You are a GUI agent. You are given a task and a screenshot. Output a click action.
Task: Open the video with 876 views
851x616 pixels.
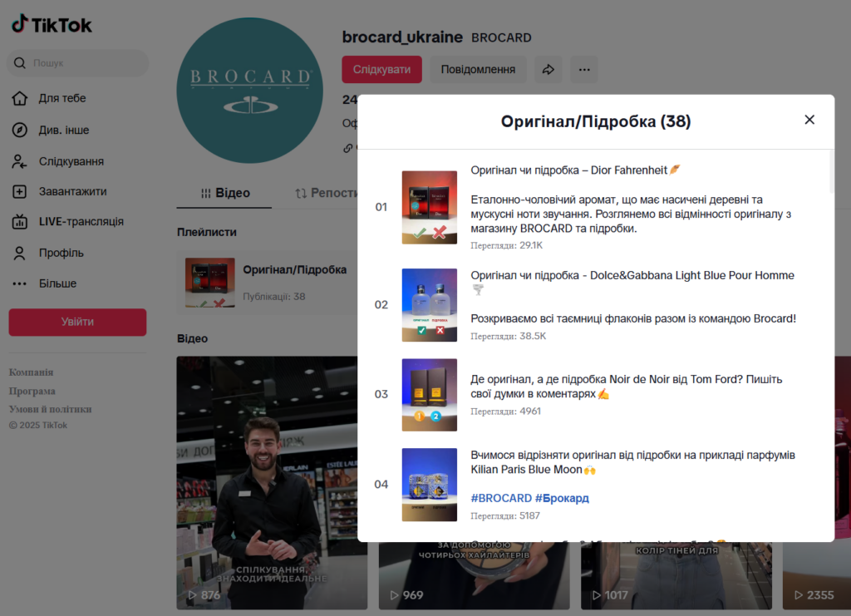pyautogui.click(x=272, y=483)
